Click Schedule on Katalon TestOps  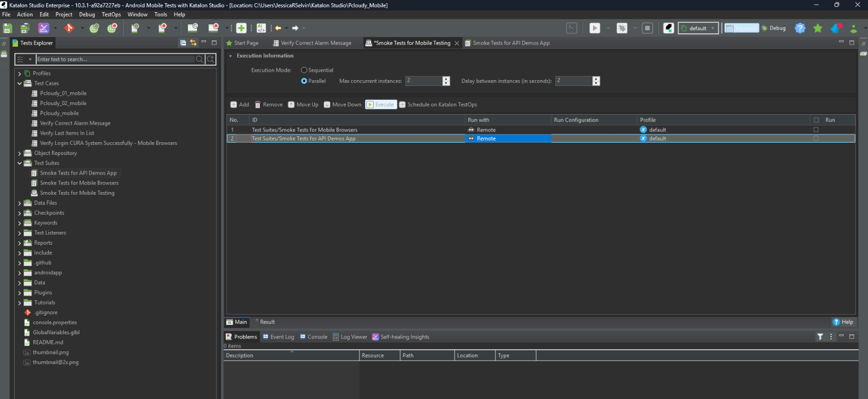click(x=438, y=105)
